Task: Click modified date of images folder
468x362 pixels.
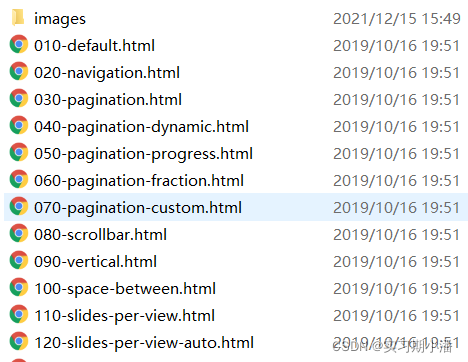Action: pyautogui.click(x=397, y=19)
